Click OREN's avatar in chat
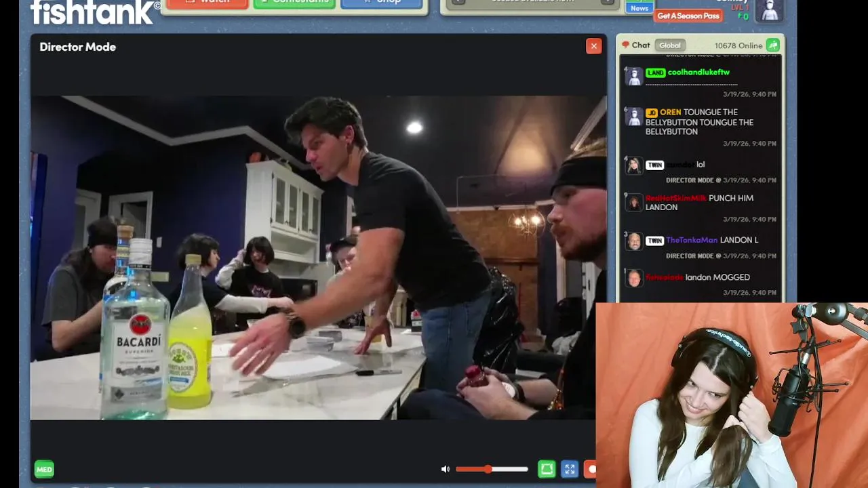 click(633, 117)
